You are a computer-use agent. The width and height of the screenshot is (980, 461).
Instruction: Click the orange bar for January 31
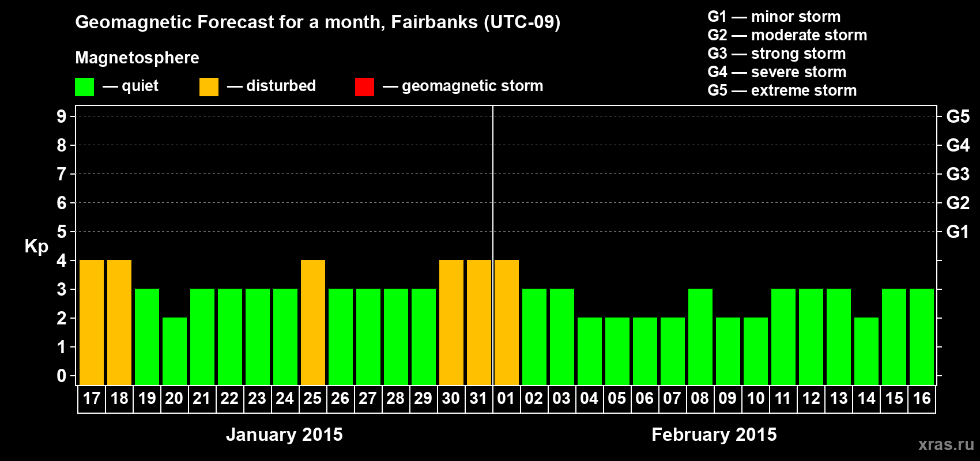coord(479,323)
